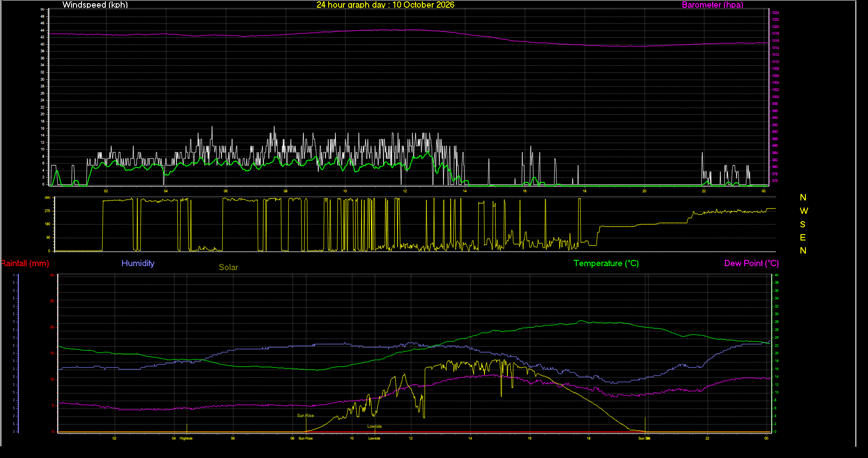The height and width of the screenshot is (458, 868).
Task: Click the 24 hour graph day date heading
Action: point(385,5)
